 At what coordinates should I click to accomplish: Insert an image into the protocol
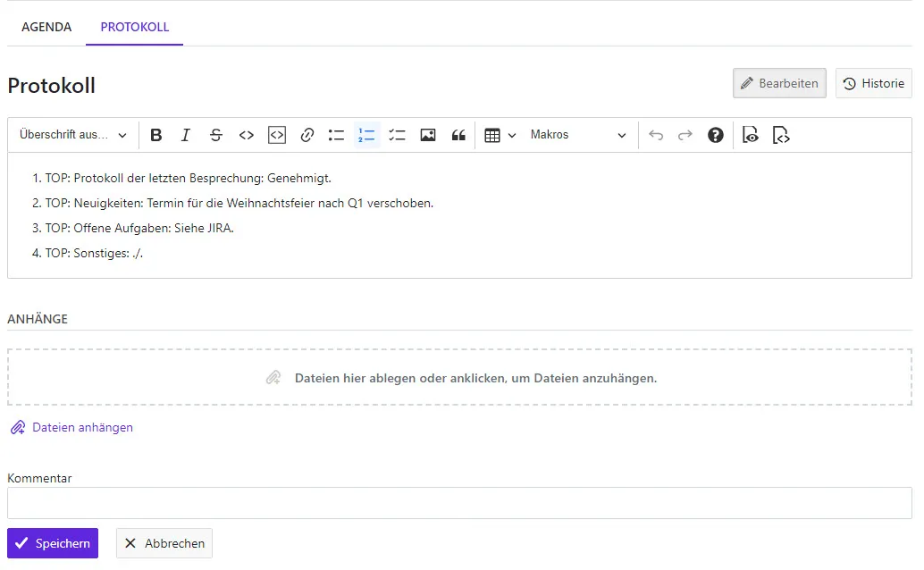[428, 135]
